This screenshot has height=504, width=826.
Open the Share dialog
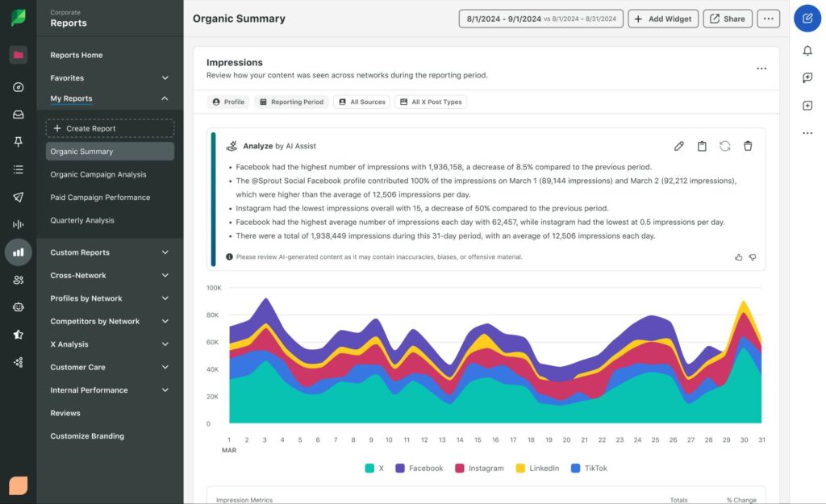click(727, 18)
